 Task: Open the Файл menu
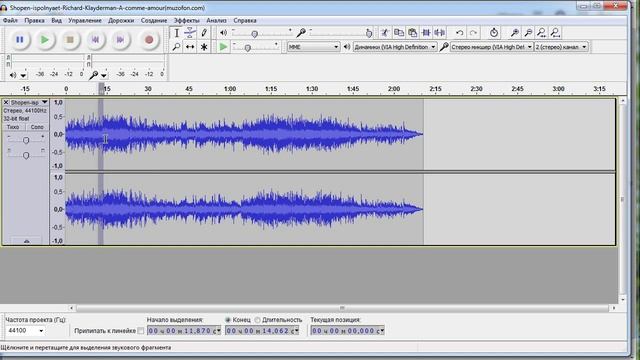pyautogui.click(x=10, y=20)
